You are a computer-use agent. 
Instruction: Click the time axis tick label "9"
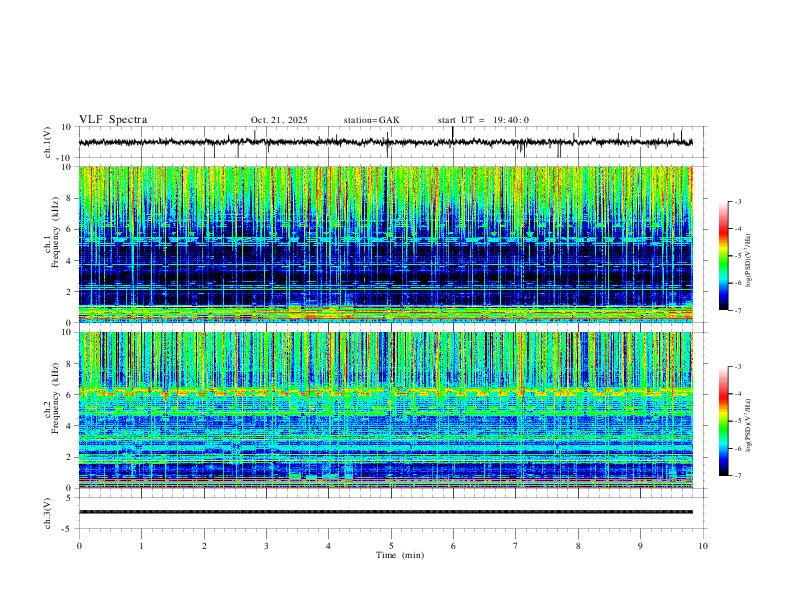click(x=640, y=546)
